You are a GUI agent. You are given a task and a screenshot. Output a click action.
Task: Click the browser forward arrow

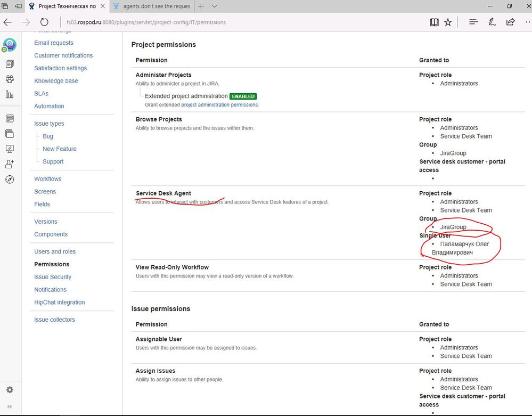coord(26,22)
